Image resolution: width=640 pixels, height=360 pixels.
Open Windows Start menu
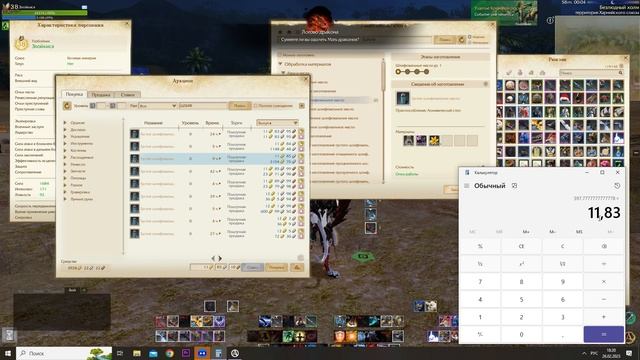pos(8,353)
